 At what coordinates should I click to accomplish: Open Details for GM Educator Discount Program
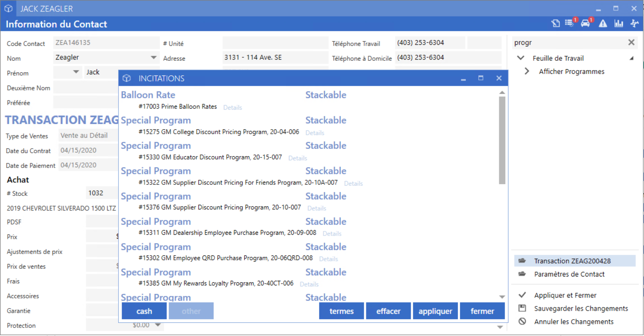click(298, 158)
